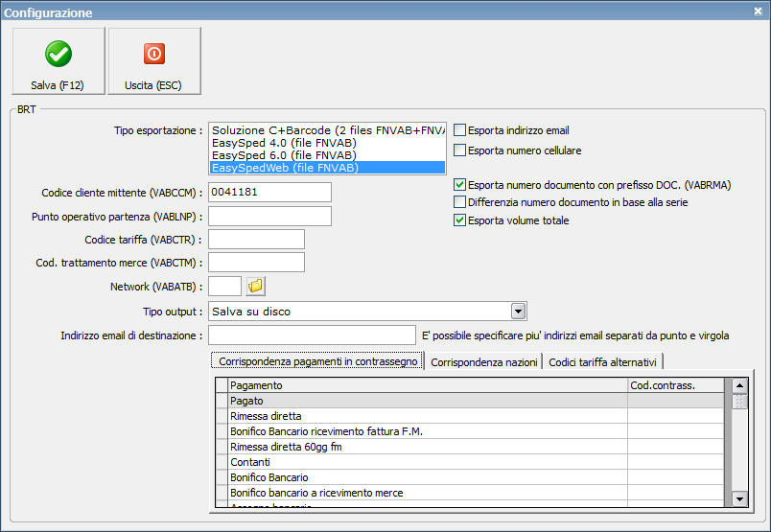Screen dimensions: 771x532
Task: Uncheck Esporta numero documento con prefisso DOC.
Action: (x=459, y=185)
